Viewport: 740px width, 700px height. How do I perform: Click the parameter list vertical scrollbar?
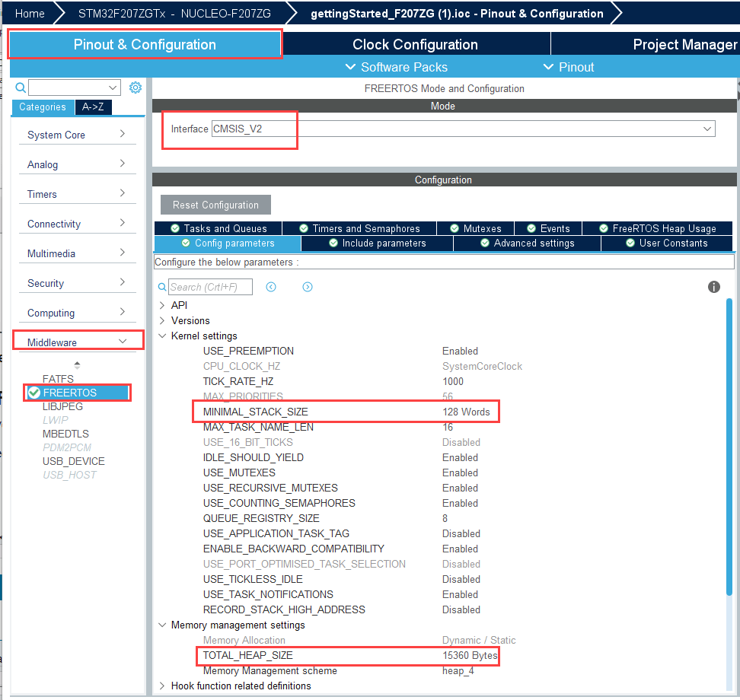(729, 447)
